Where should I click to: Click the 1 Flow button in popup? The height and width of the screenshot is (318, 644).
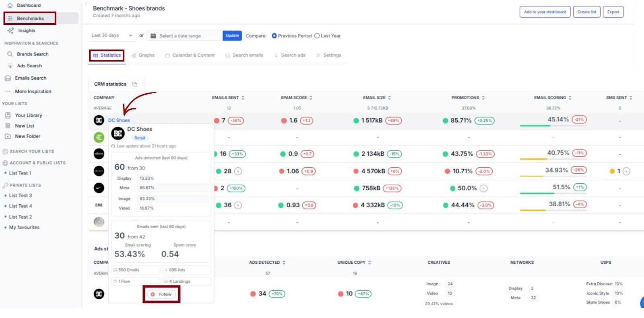point(136,281)
